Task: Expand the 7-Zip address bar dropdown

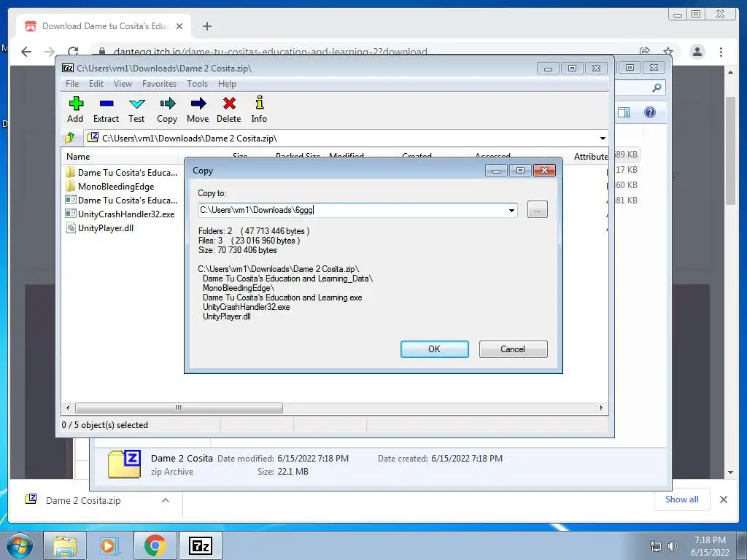Action: pyautogui.click(x=603, y=139)
